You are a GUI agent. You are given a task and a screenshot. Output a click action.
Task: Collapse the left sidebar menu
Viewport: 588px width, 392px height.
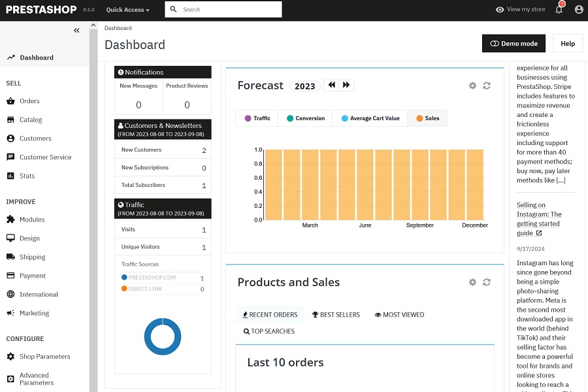coord(76,31)
